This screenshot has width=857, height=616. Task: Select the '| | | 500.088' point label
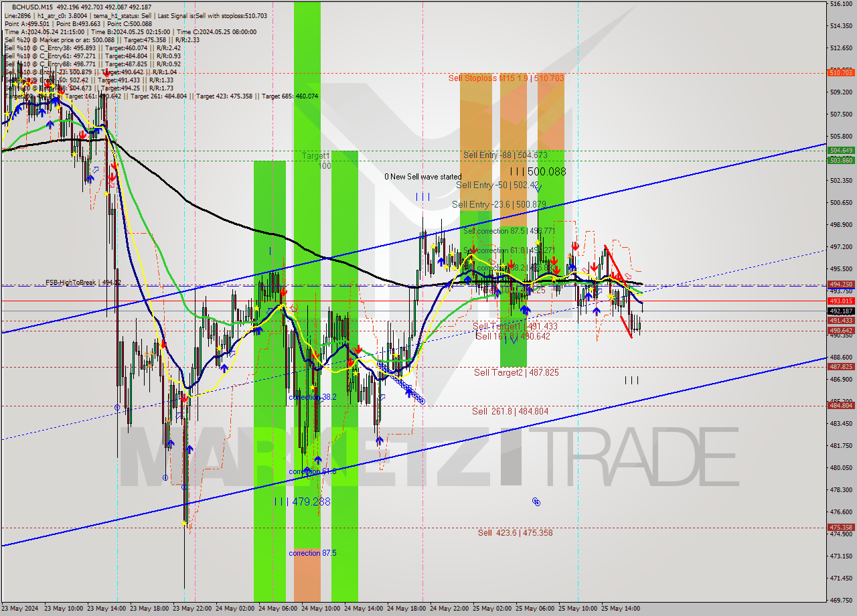(538, 172)
